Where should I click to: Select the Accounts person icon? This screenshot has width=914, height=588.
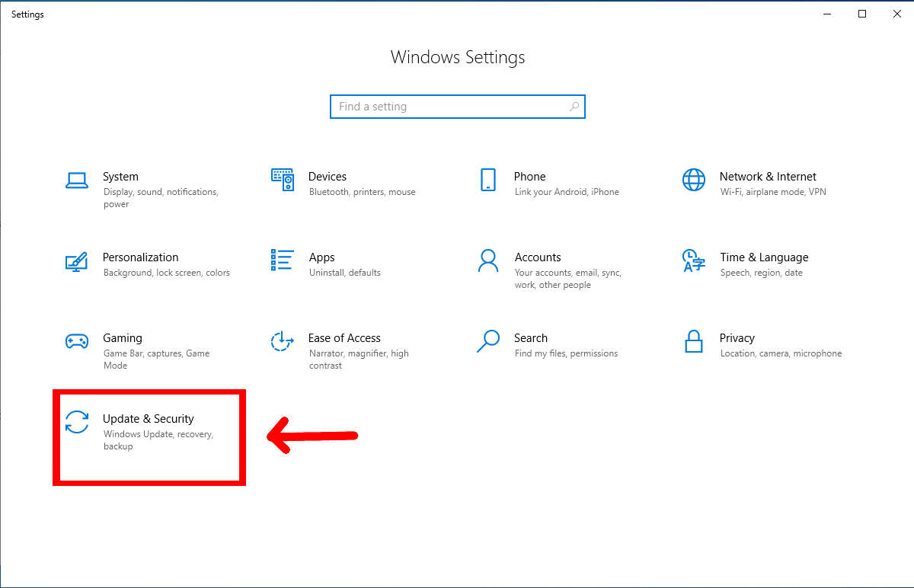[x=488, y=260]
